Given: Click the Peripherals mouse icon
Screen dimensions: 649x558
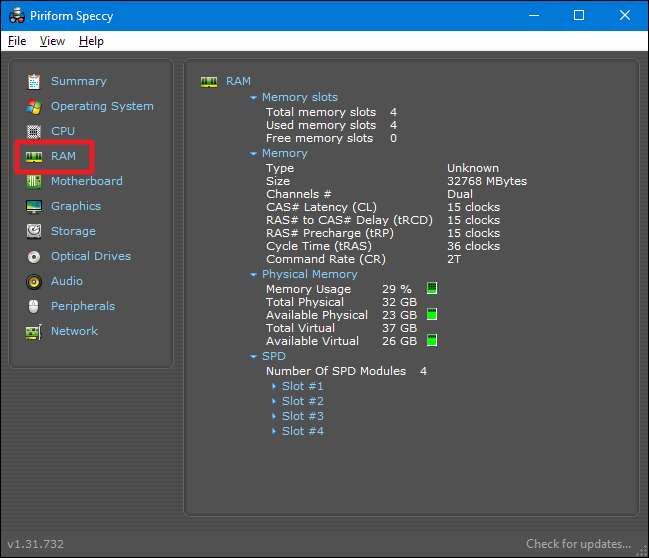Looking at the screenshot, I should 34,306.
